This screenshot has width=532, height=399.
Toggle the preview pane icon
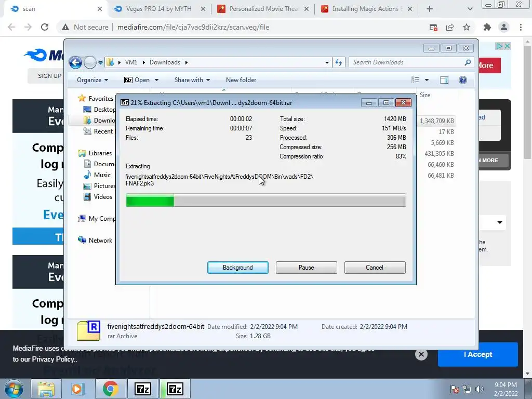(x=444, y=80)
